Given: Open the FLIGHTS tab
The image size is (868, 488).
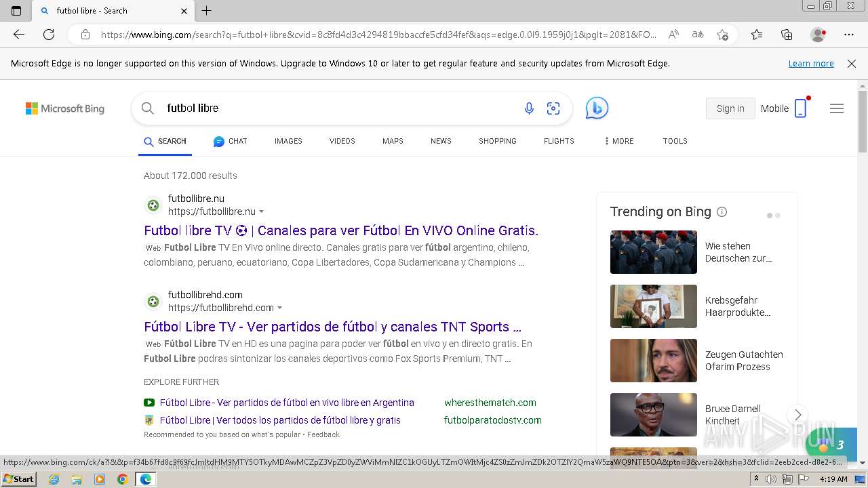Looking at the screenshot, I should (559, 141).
